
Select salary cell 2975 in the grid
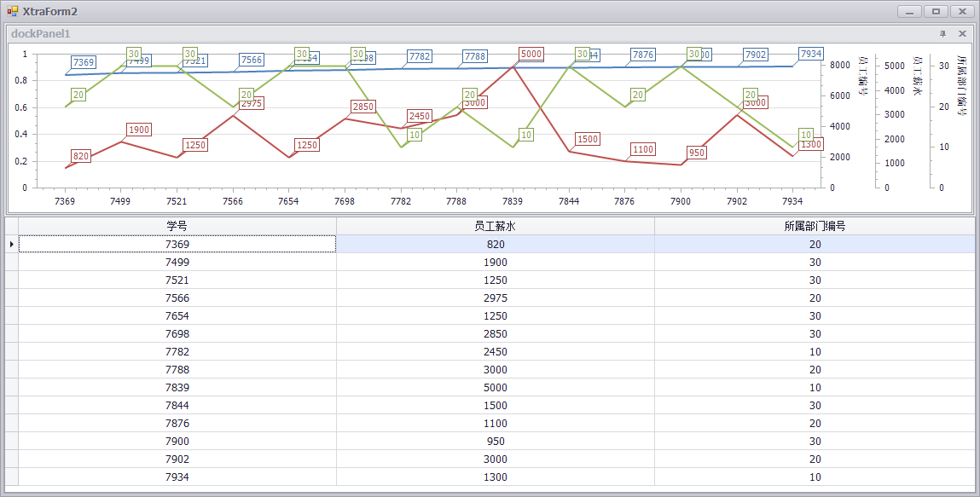point(495,298)
